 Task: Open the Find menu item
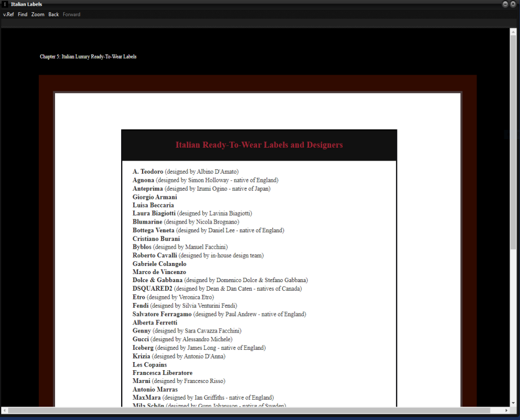tap(23, 14)
